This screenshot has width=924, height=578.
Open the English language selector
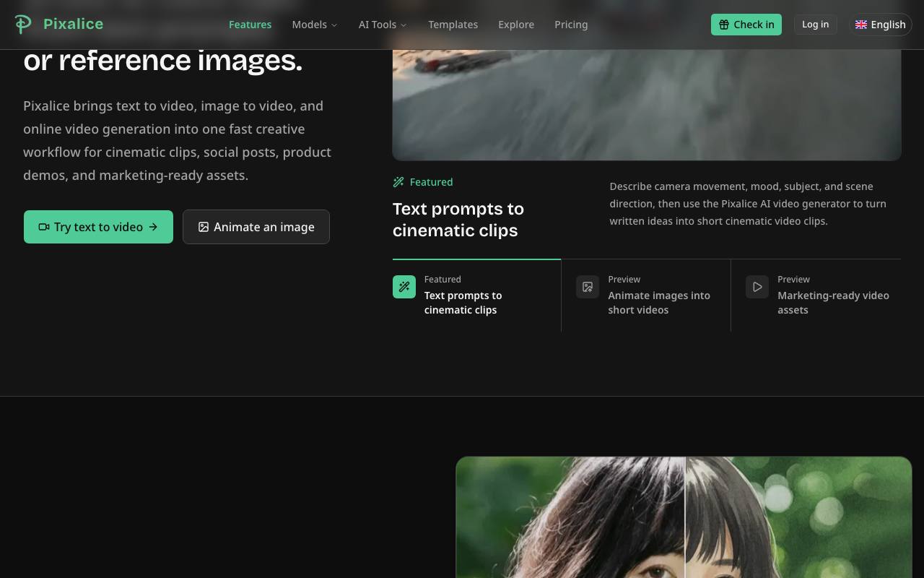pyautogui.click(x=880, y=25)
